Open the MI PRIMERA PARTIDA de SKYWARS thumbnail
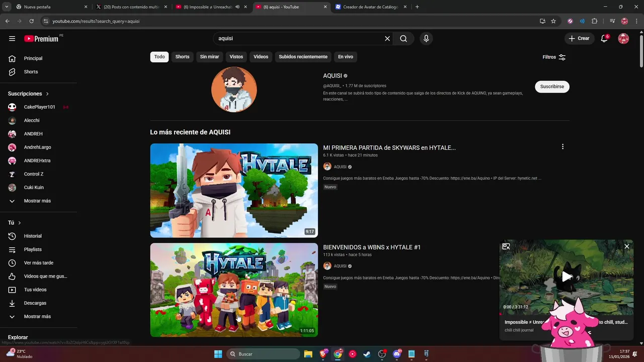Screen dimensions: 644x362 click(234, 191)
